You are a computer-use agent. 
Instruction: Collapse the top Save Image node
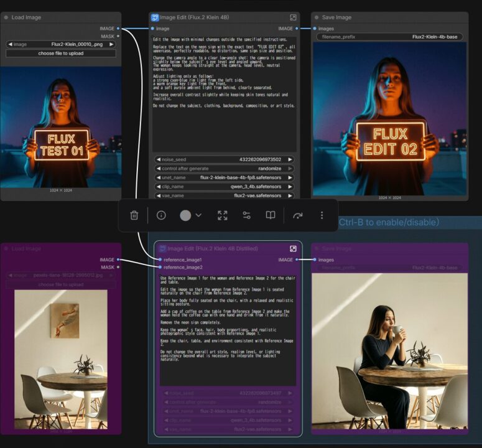click(317, 17)
